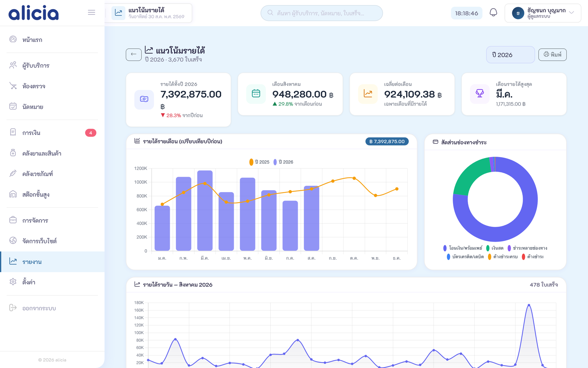Click the printer icon in พิมพ์ button
Screen dimensions: 588x368
click(x=546, y=54)
